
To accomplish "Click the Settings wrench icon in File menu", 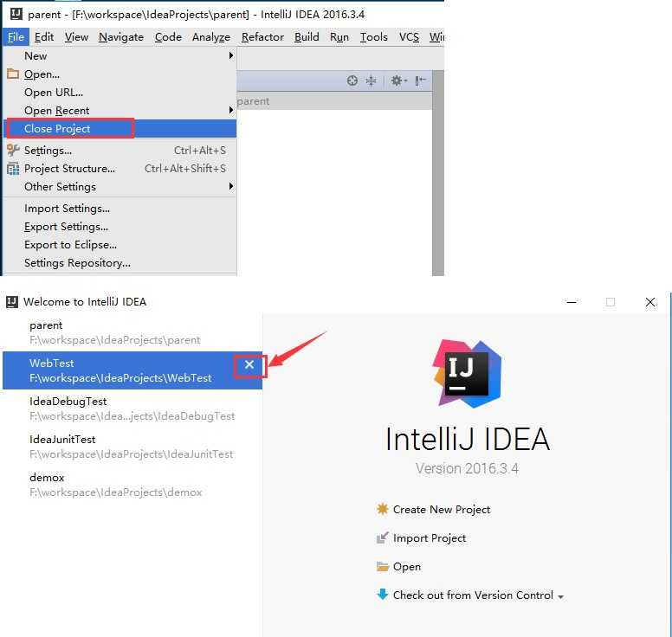I will click(13, 150).
